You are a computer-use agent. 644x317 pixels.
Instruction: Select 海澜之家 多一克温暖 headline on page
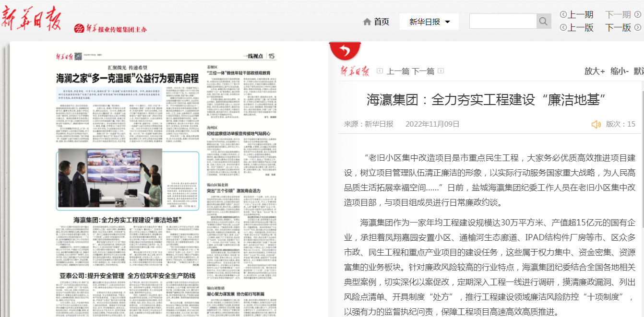point(128,78)
